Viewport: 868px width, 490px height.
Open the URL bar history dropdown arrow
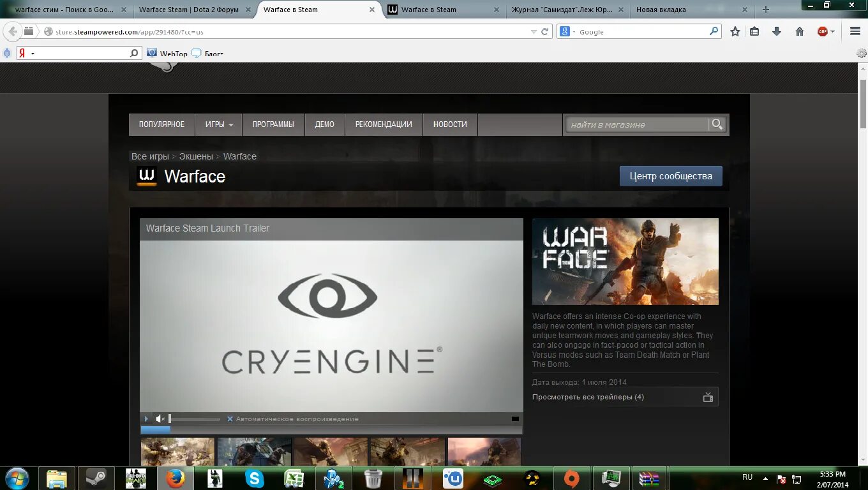(534, 31)
